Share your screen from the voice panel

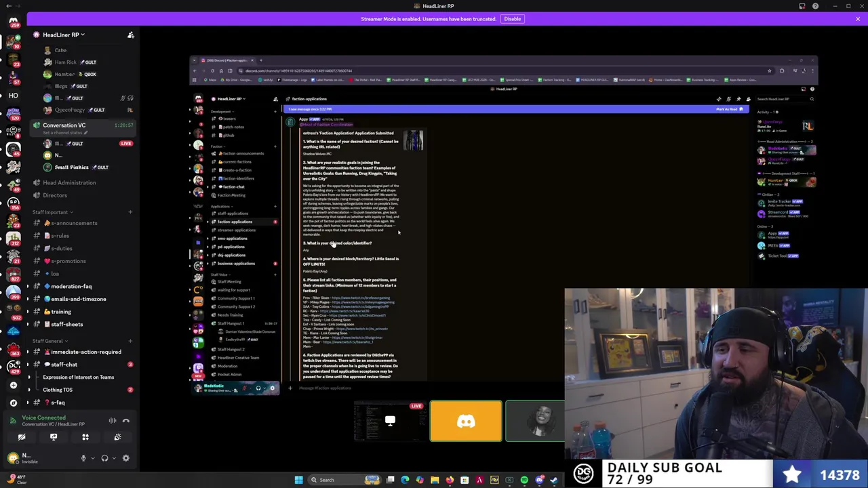(53, 437)
